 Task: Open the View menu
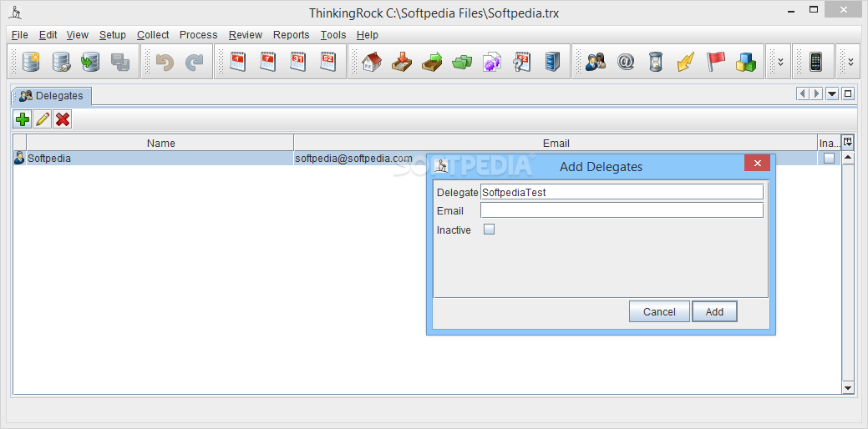point(78,35)
